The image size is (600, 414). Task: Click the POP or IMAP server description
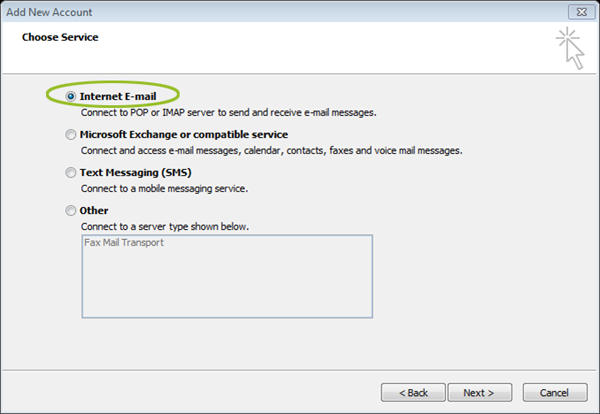click(x=228, y=112)
